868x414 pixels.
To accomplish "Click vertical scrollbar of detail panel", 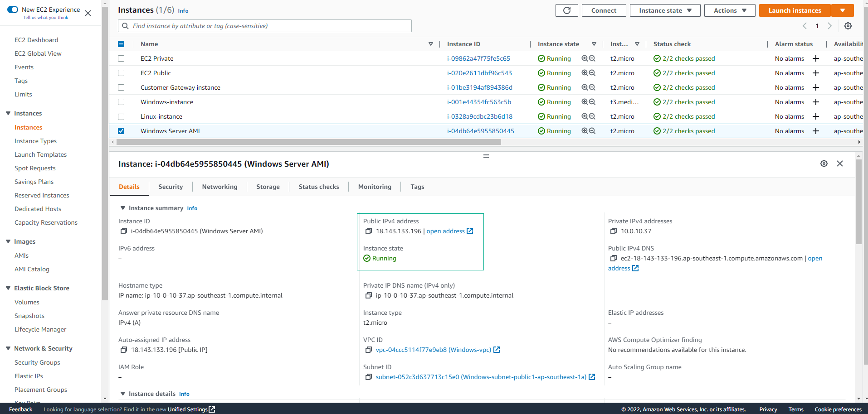I will point(858,202).
